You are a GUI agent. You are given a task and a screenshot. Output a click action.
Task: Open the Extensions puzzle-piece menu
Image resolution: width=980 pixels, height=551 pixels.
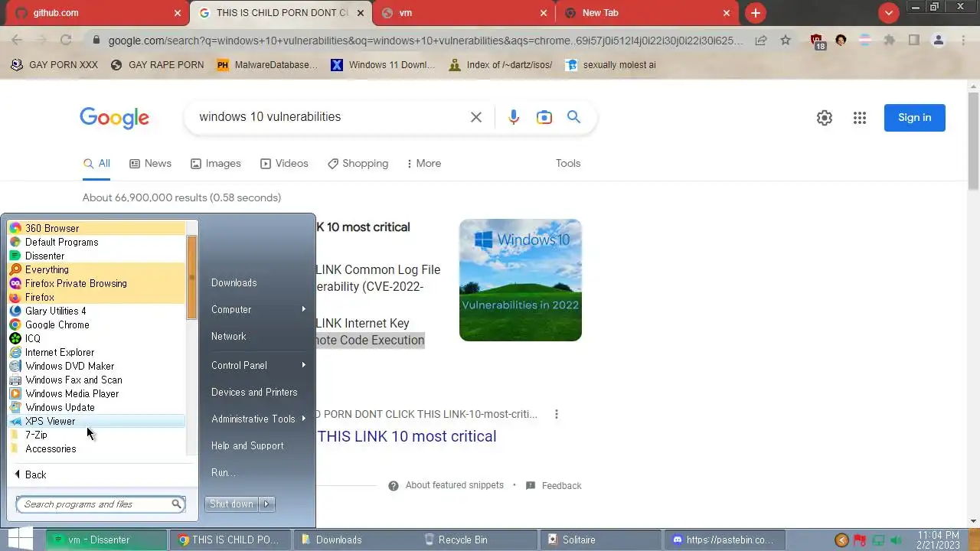(x=890, y=41)
